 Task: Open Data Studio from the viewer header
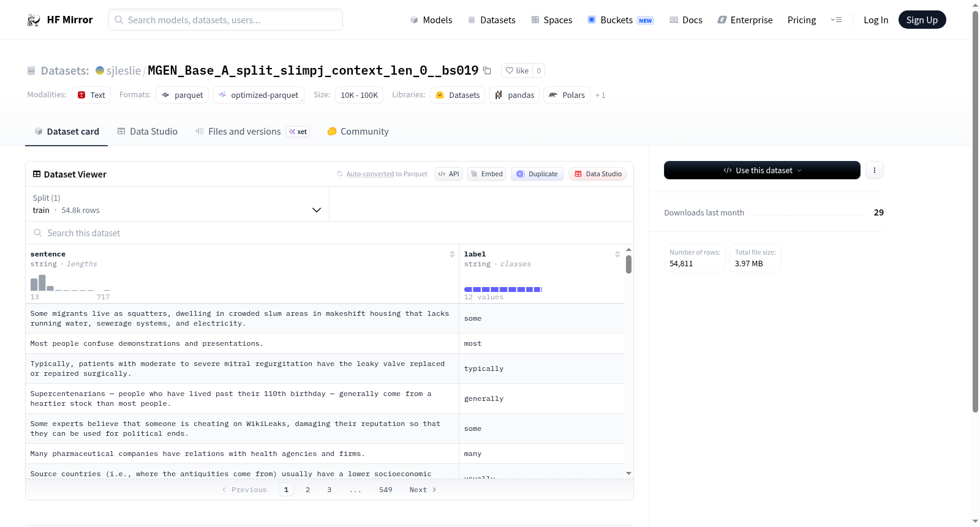[598, 174]
